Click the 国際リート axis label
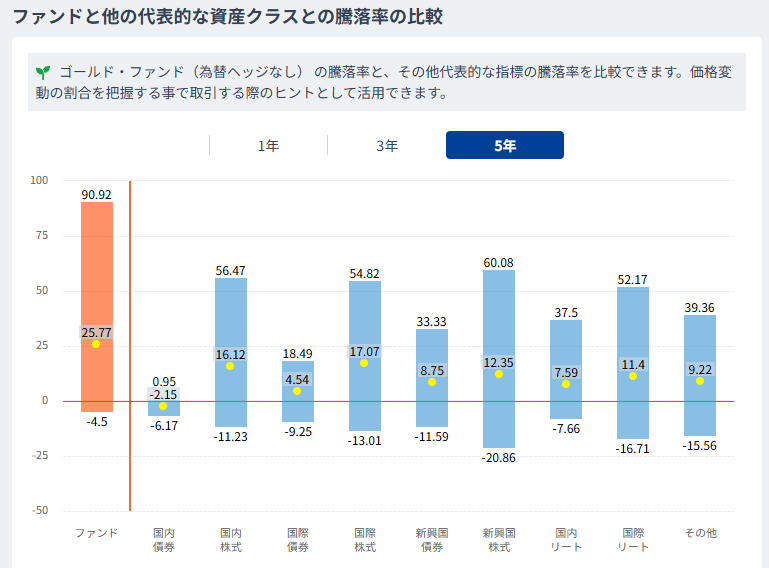 pyautogui.click(x=633, y=540)
